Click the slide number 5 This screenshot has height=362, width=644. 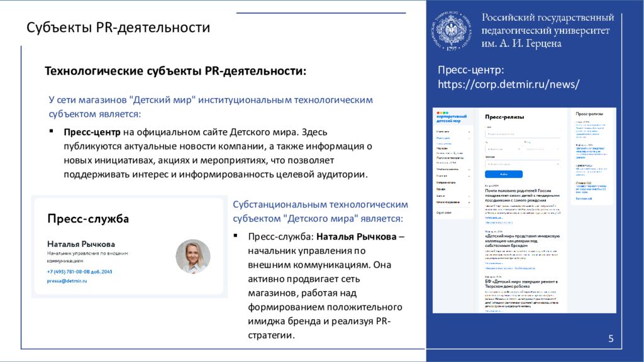(611, 339)
